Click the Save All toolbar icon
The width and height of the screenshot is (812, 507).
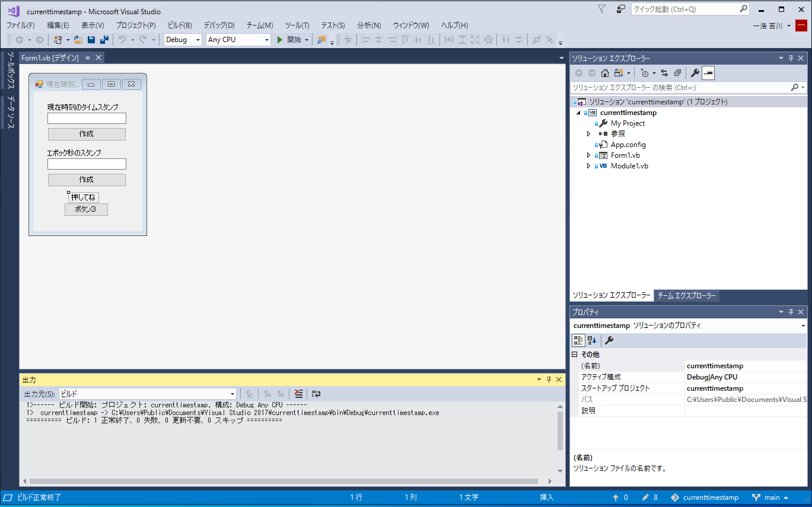tap(104, 40)
